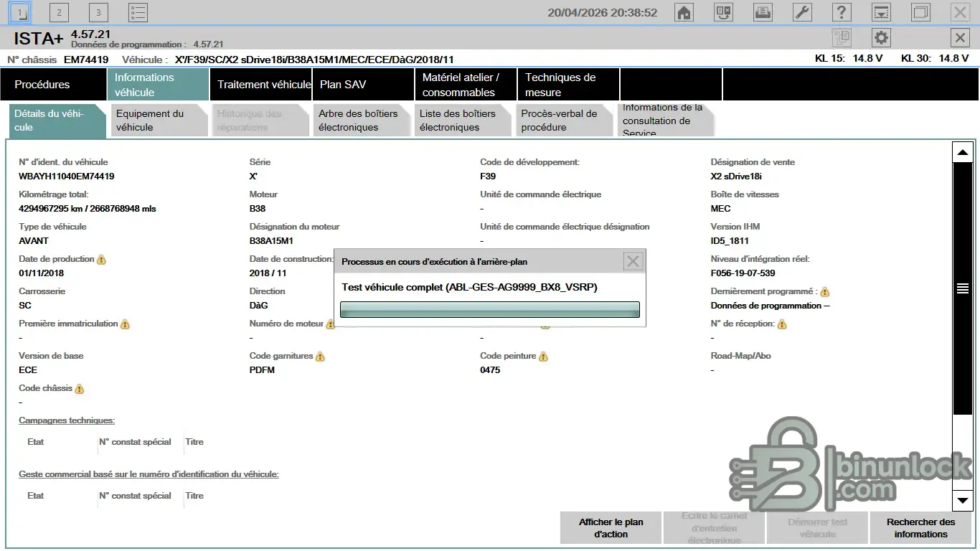Switch to session 3 icon
Image resolution: width=980 pixels, height=551 pixels.
click(98, 12)
